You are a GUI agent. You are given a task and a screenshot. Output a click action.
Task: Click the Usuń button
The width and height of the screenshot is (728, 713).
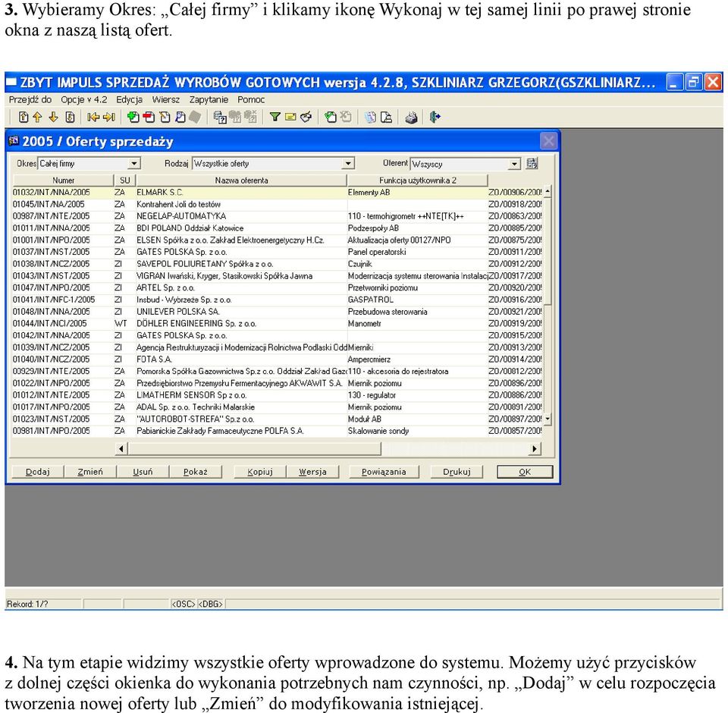click(x=143, y=472)
